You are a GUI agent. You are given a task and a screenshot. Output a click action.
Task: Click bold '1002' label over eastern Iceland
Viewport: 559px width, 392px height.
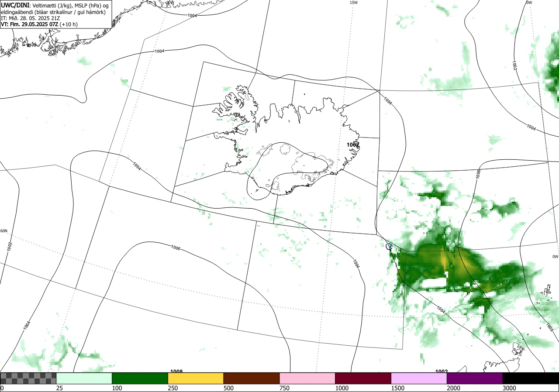click(x=353, y=144)
